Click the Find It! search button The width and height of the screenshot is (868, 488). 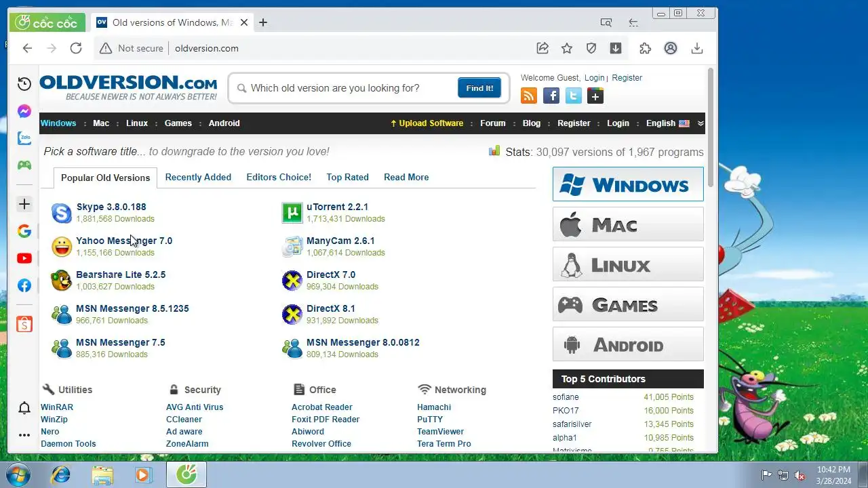[x=479, y=88]
